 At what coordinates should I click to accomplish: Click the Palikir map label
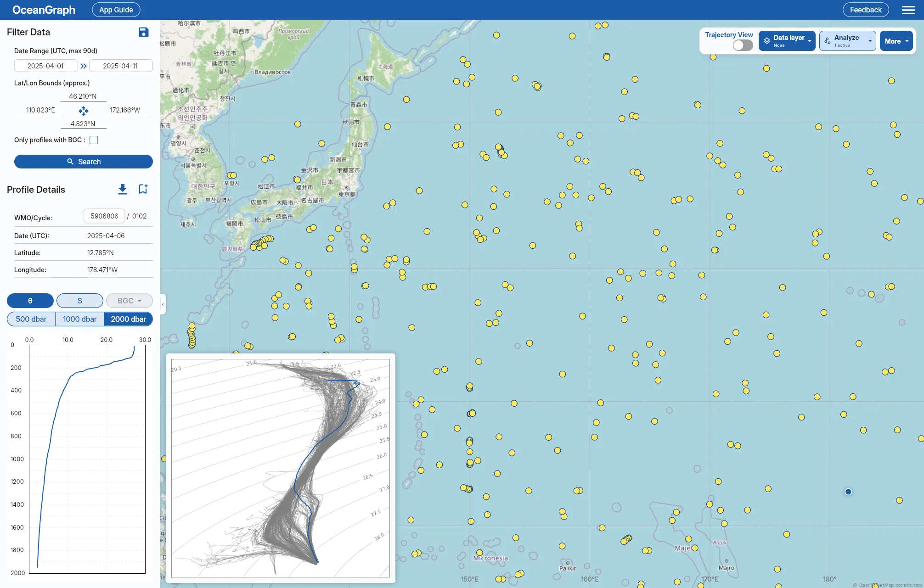(x=568, y=568)
